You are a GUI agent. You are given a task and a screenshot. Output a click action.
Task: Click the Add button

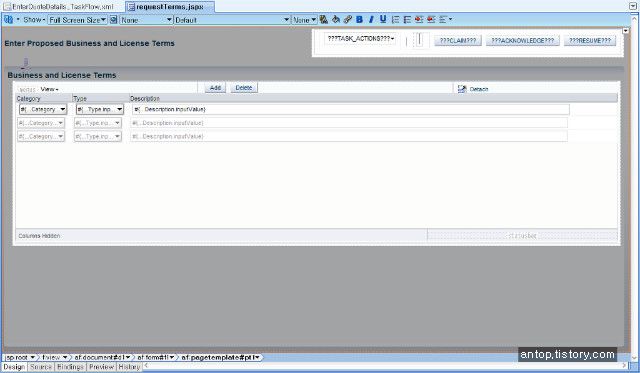(x=215, y=88)
